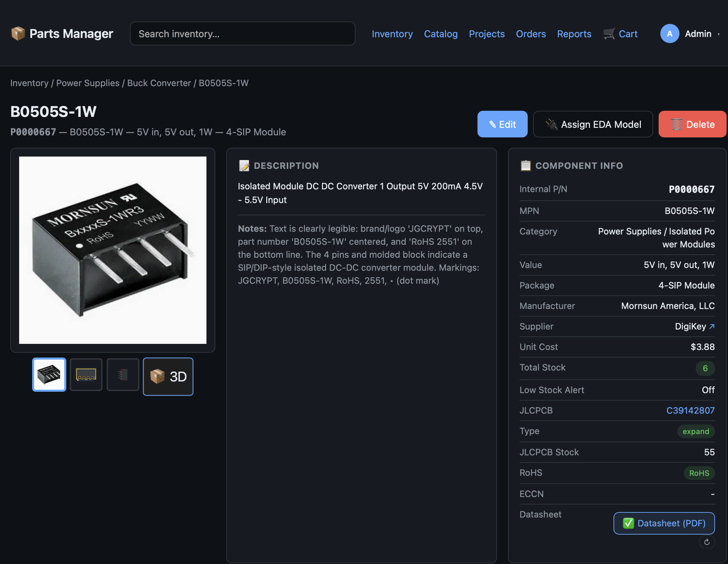Screen dimensions: 728x564
Task: Delete this component with the trash button
Action: click(x=692, y=124)
